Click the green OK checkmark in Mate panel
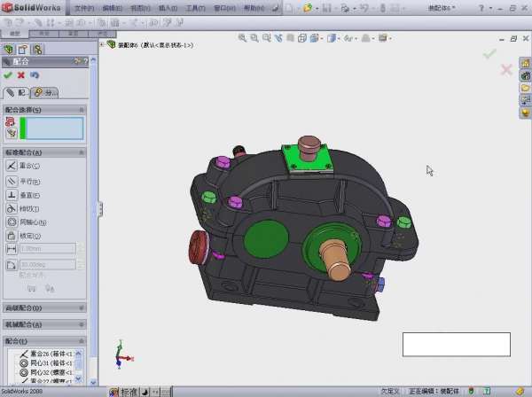This screenshot has height=397, width=532. click(8, 75)
